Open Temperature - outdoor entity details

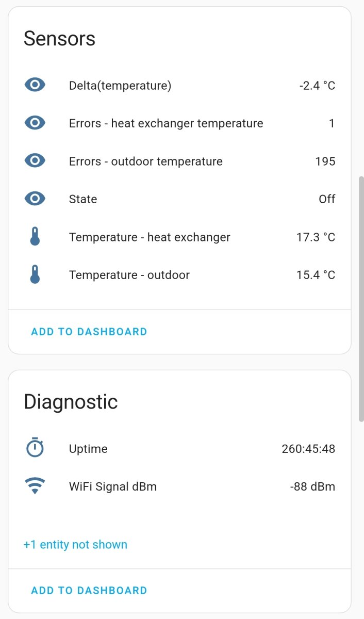pyautogui.click(x=179, y=275)
